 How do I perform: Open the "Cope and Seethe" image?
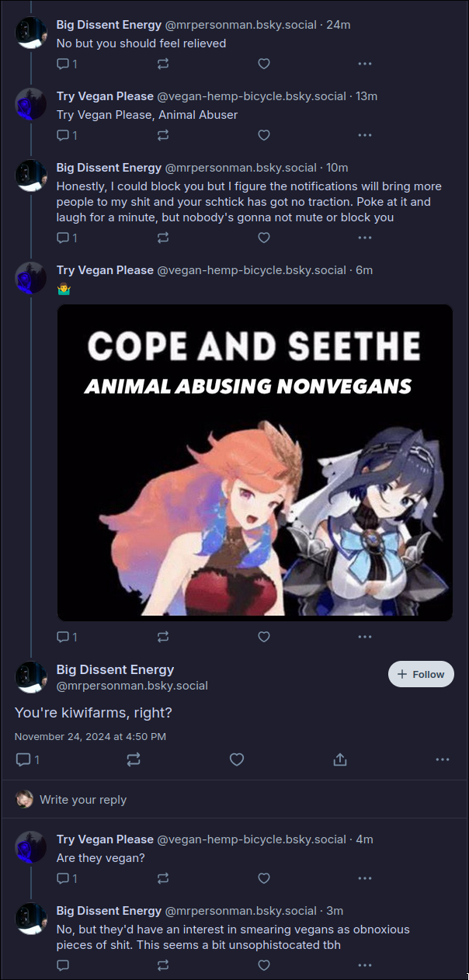pyautogui.click(x=255, y=462)
